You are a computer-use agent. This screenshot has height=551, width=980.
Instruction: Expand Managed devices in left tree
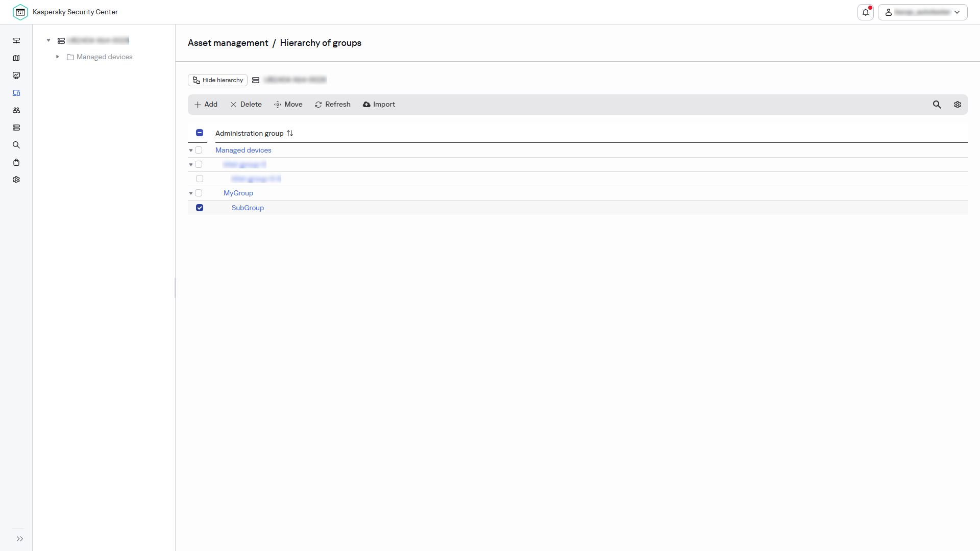pyautogui.click(x=58, y=57)
